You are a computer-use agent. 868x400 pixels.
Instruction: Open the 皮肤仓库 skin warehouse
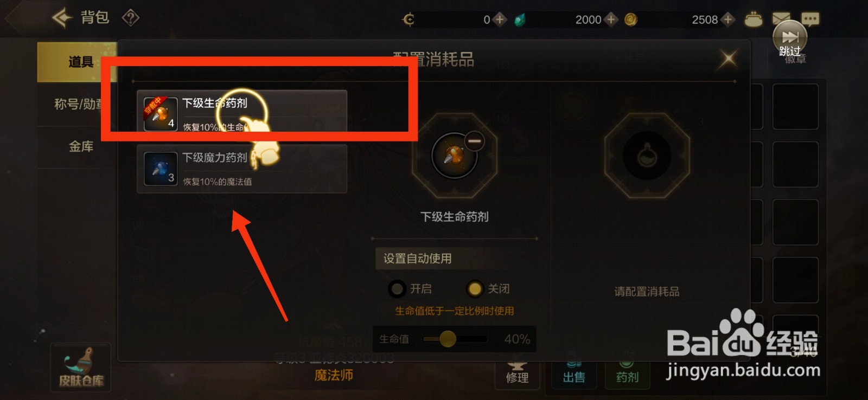81,367
